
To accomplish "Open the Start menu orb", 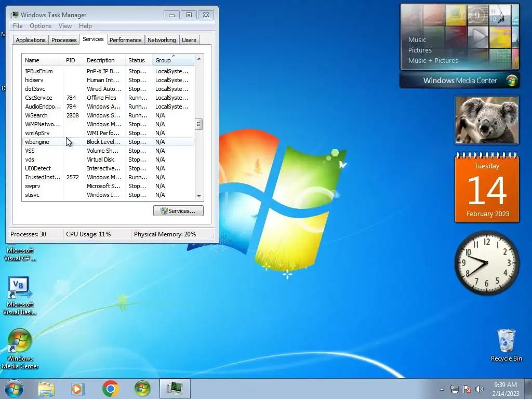I will point(14,389).
